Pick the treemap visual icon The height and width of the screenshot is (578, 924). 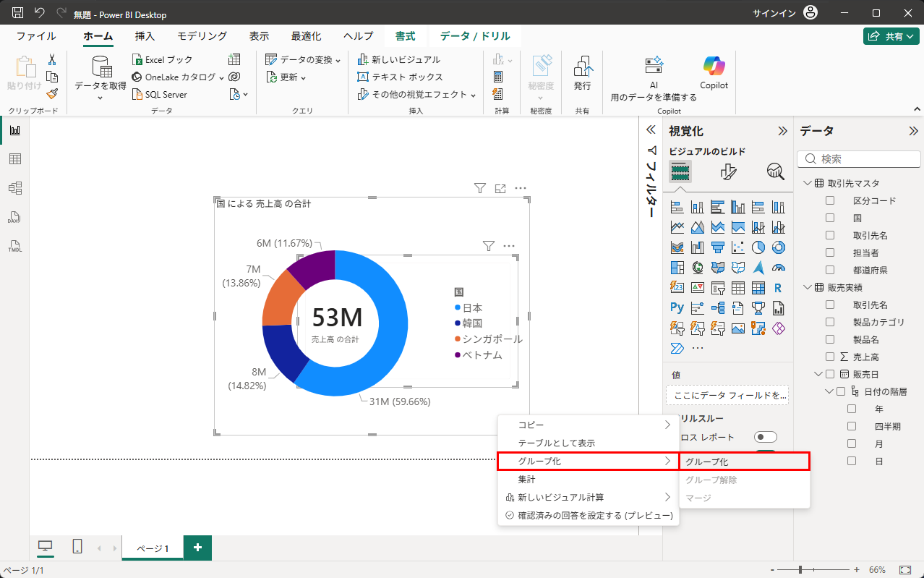pos(677,268)
